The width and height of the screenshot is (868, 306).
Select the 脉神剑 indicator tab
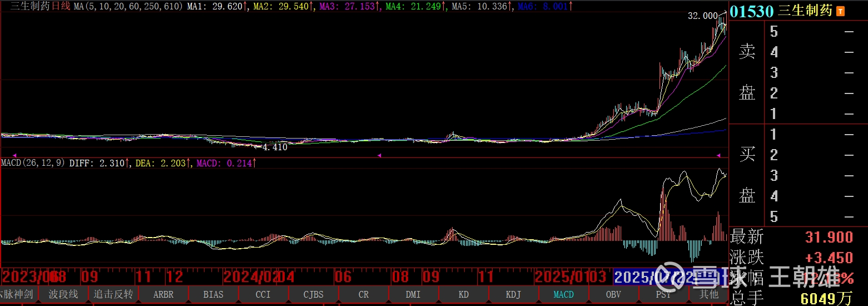(x=18, y=294)
